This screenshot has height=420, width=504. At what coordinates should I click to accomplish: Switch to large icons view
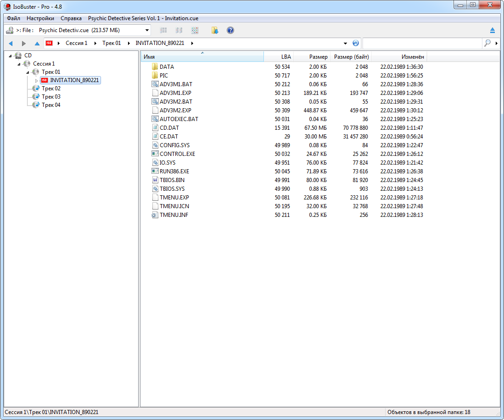click(x=195, y=30)
